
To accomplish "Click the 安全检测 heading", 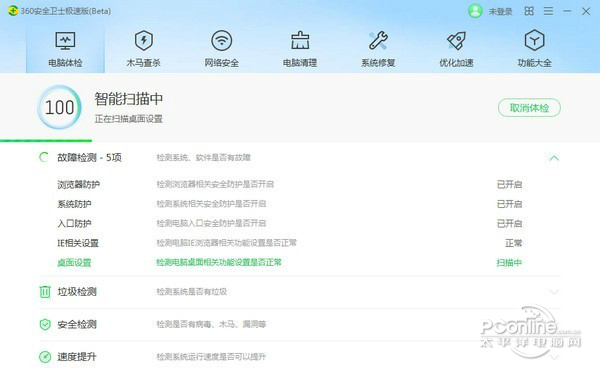I will [x=77, y=324].
